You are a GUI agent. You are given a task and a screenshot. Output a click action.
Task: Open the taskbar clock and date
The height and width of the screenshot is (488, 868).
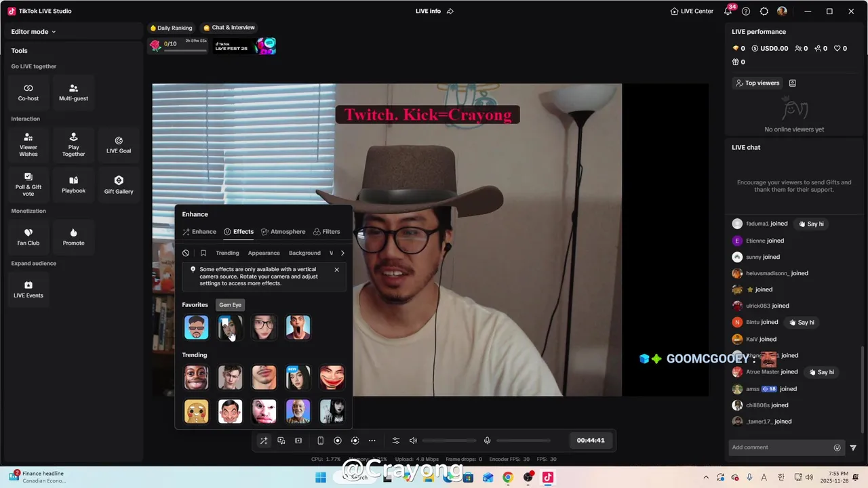point(833,477)
